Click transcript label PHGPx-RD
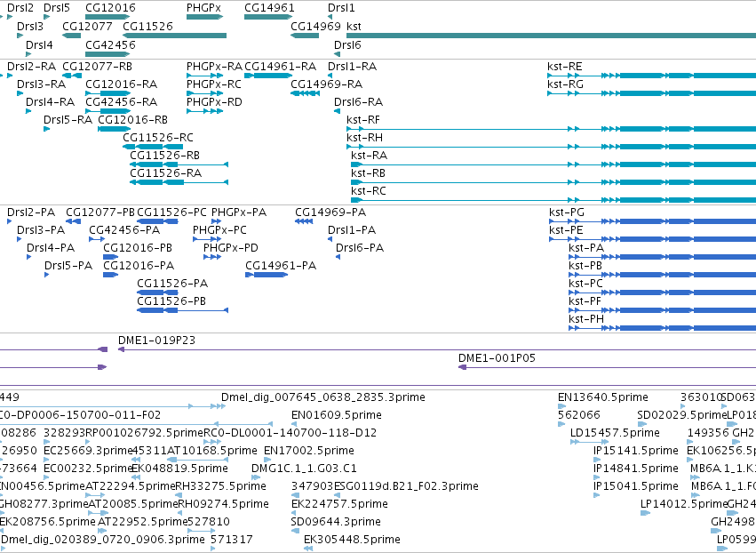The width and height of the screenshot is (756, 553). (214, 102)
